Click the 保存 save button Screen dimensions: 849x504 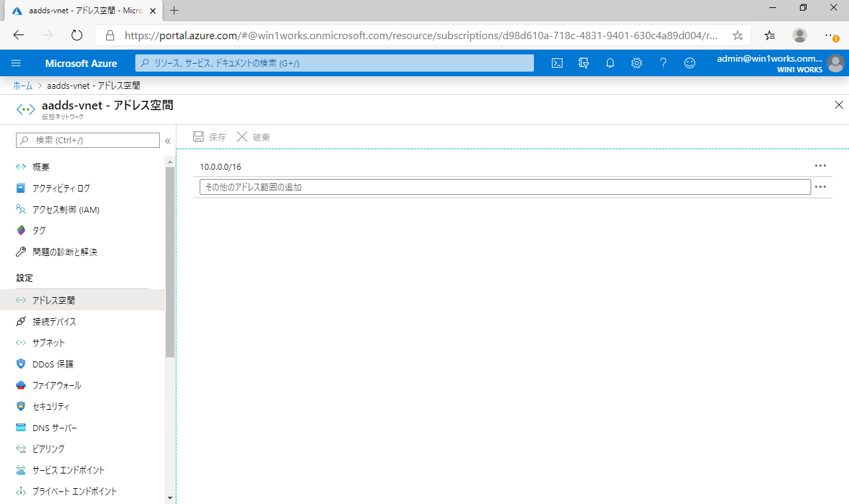pyautogui.click(x=209, y=137)
